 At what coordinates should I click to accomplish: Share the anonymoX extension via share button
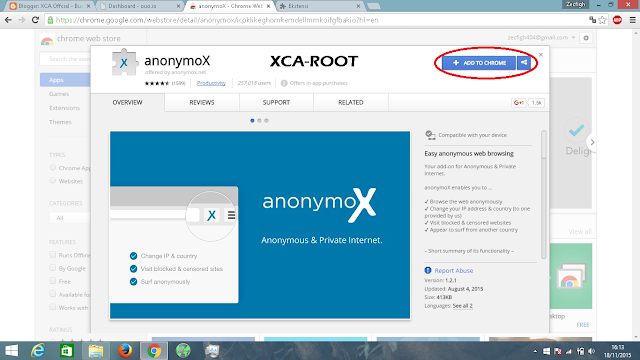pos(524,63)
